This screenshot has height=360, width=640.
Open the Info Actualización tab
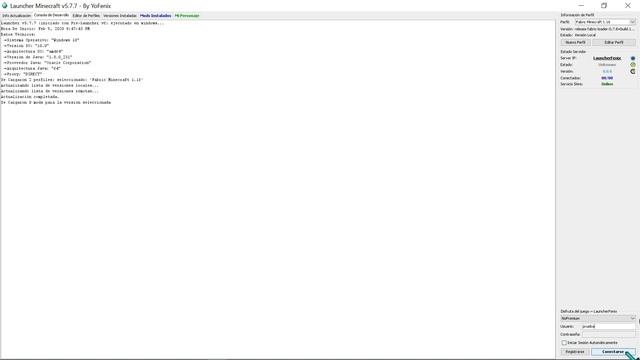click(x=17, y=16)
